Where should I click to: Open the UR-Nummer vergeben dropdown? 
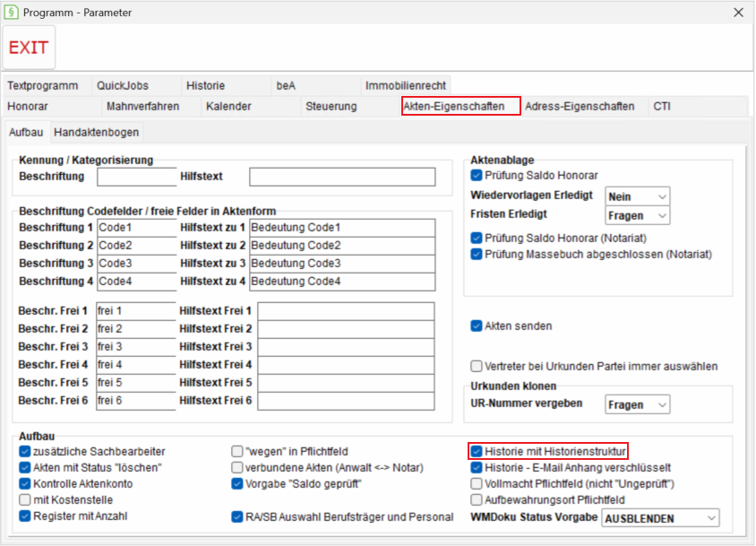click(637, 404)
